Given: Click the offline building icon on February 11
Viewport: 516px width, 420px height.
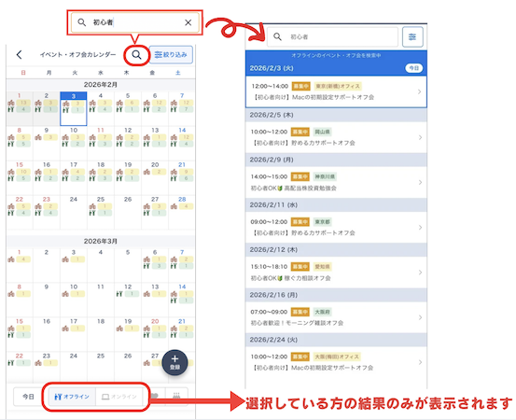Looking at the screenshot, I should click(92, 137).
